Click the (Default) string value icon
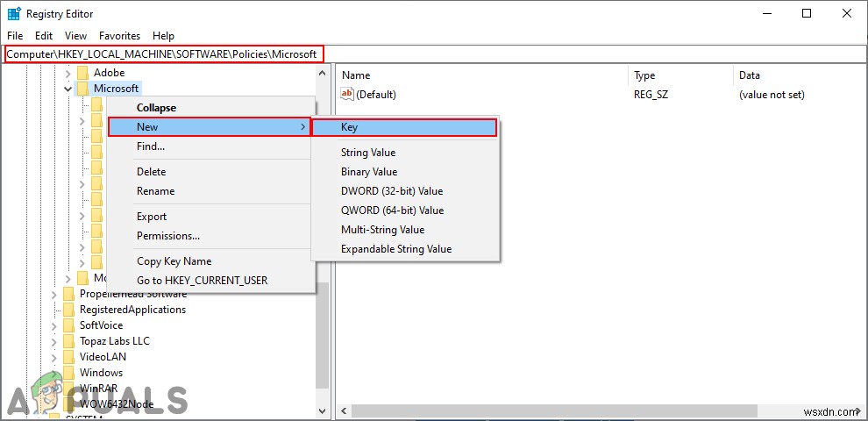 tap(347, 94)
